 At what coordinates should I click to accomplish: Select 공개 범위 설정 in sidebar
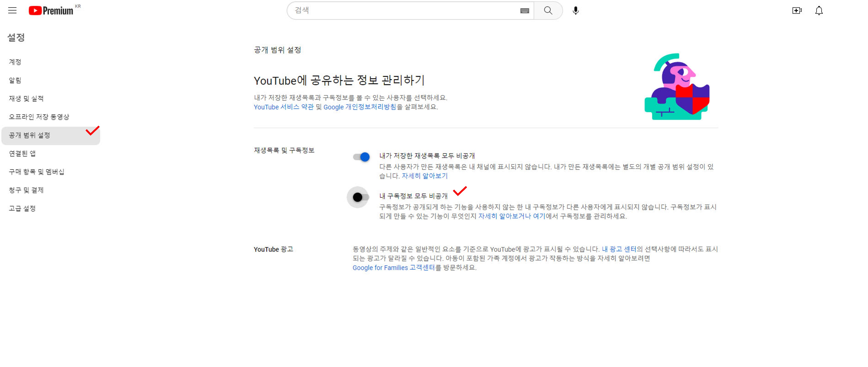coord(51,135)
